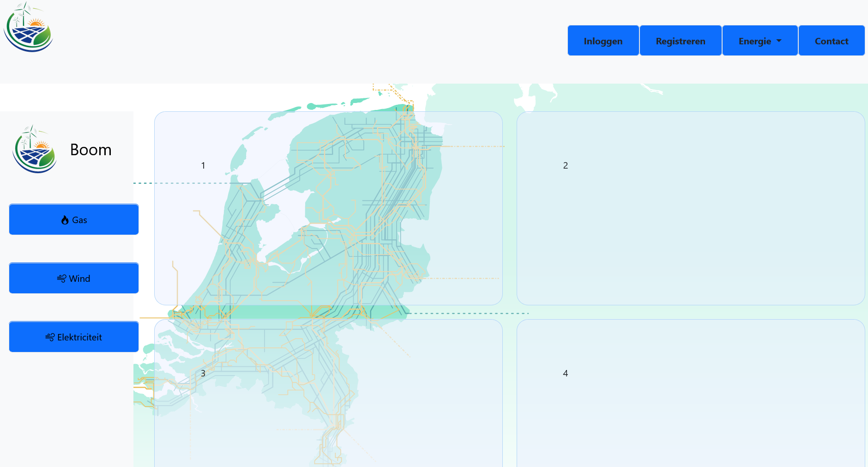Click the Boom logo in the sidebar
This screenshot has height=467, width=868.
tap(35, 149)
